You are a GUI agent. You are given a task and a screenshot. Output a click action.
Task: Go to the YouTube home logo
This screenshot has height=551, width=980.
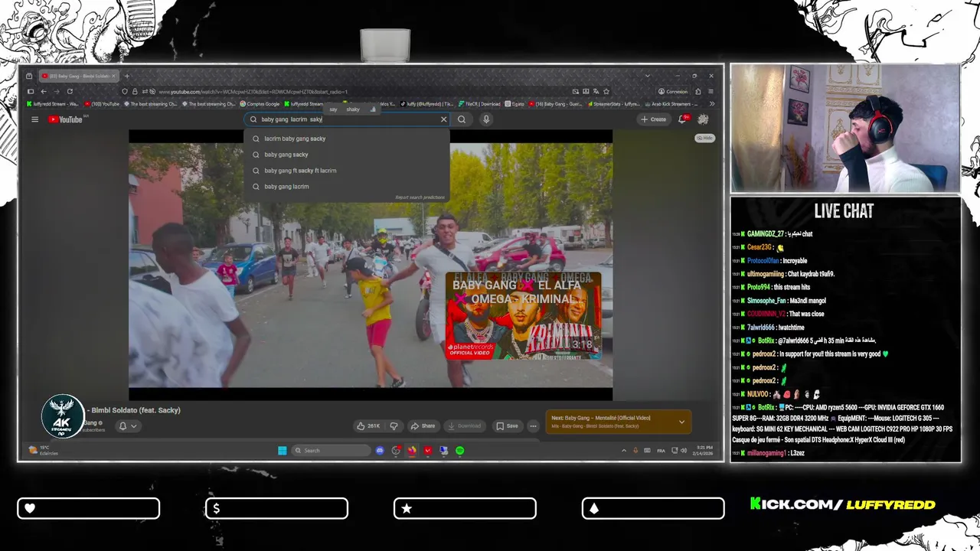coord(66,119)
